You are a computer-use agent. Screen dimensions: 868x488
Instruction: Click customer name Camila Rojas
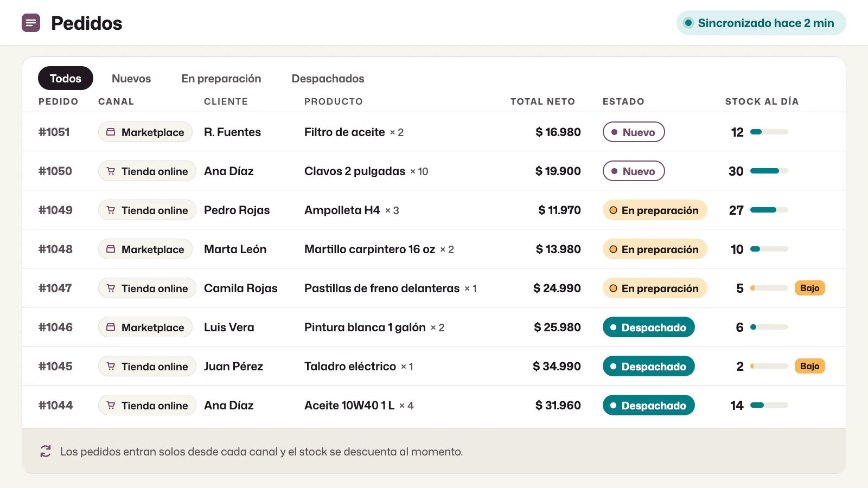240,288
